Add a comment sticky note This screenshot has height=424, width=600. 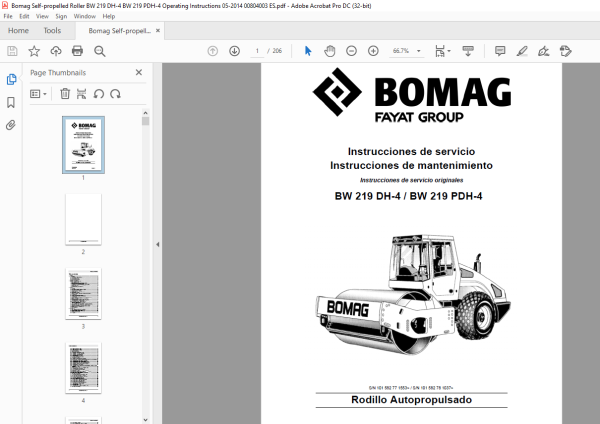click(x=500, y=51)
